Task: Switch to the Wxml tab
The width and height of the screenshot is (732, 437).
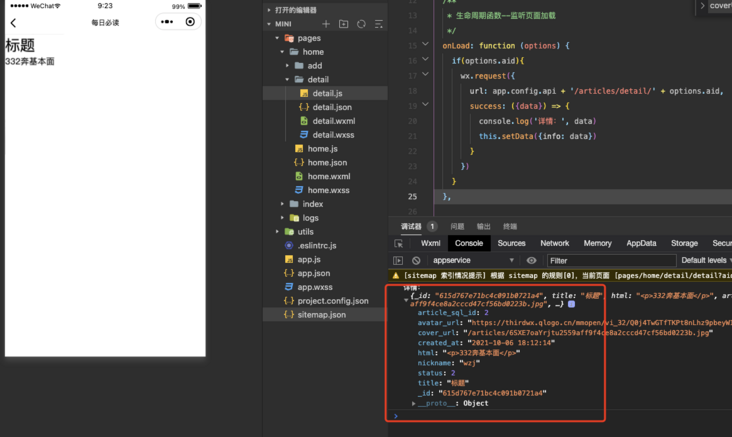Action: pos(430,243)
